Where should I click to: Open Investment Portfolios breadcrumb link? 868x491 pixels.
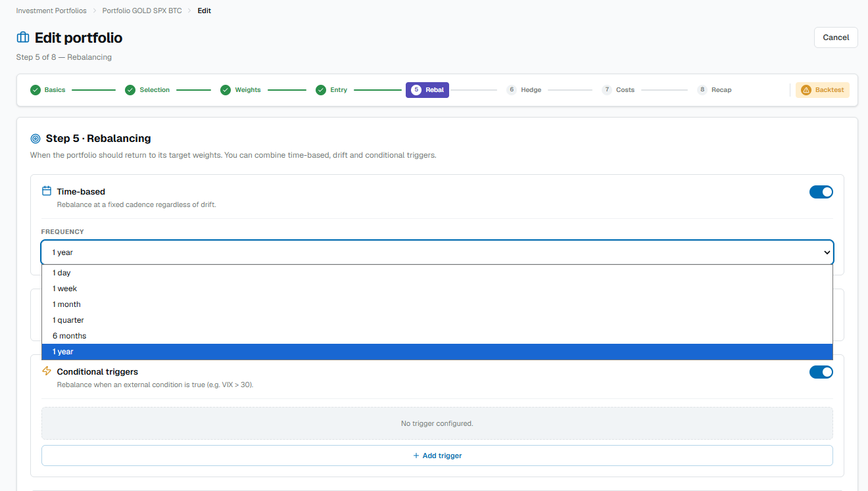[51, 11]
